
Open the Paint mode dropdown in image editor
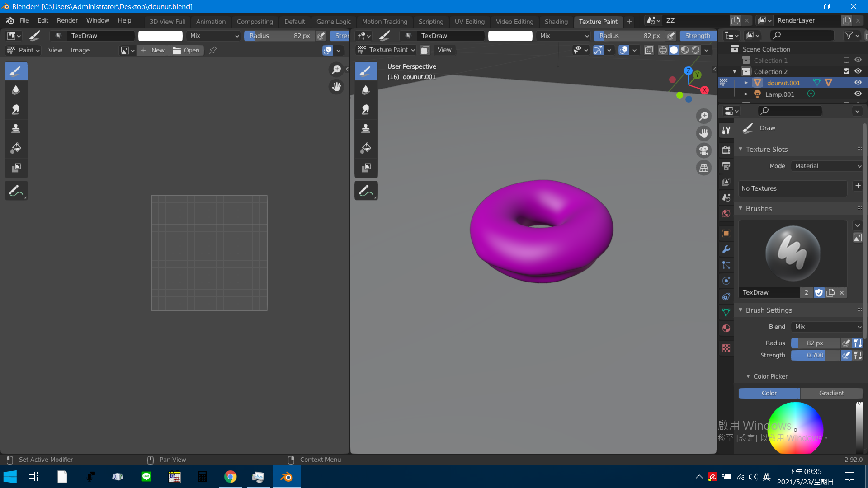24,50
